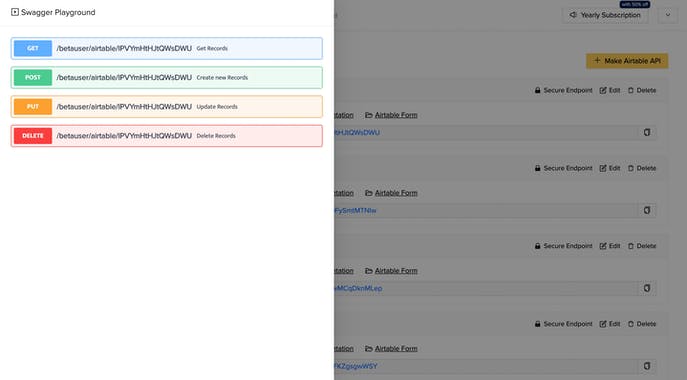Open Airtable Form for the DWU endpoint
The width and height of the screenshot is (687, 380).
[391, 115]
